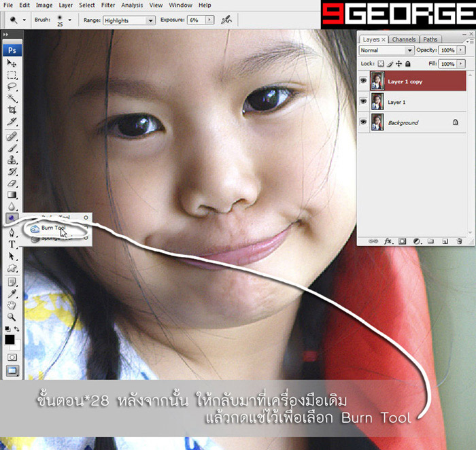This screenshot has width=476, height=450.
Task: Open the tool preset picker dropdown
Action: (24, 20)
